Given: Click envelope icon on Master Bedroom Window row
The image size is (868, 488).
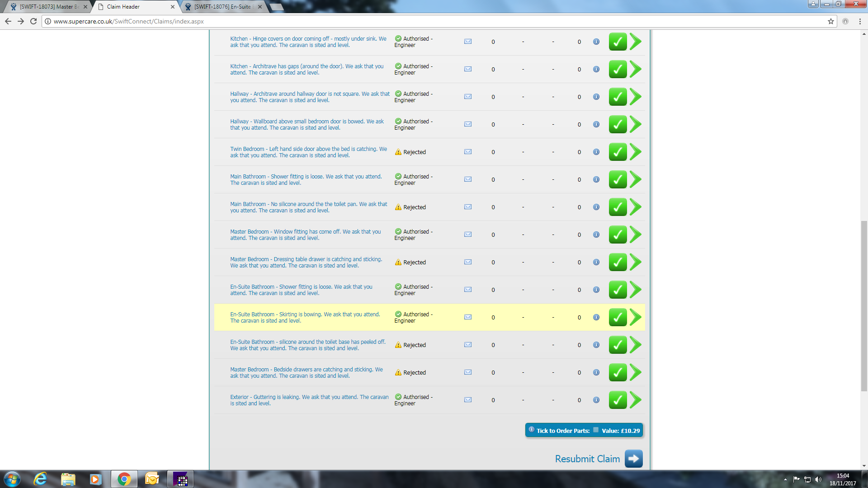Looking at the screenshot, I should tap(468, 235).
